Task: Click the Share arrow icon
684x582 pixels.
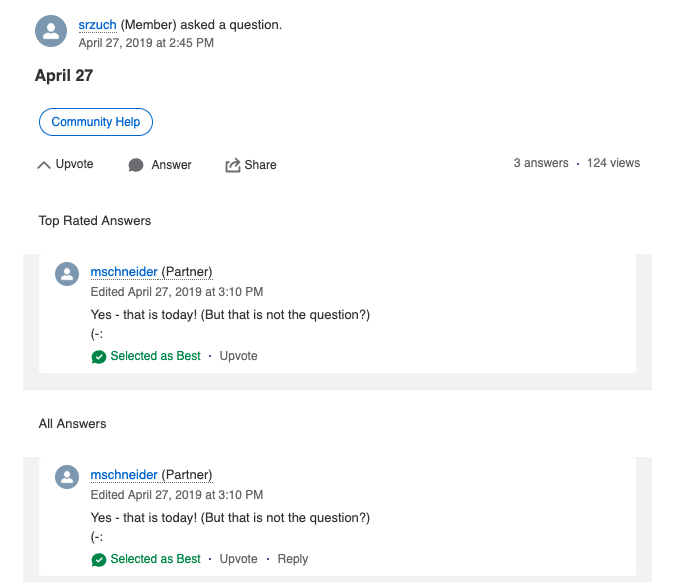Action: tap(233, 165)
